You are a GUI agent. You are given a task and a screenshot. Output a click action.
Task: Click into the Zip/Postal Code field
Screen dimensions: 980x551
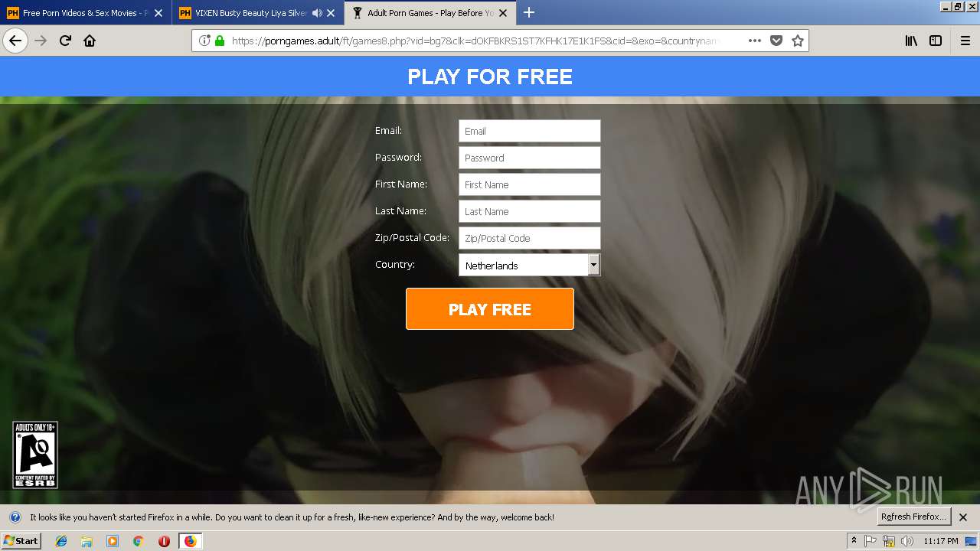530,238
